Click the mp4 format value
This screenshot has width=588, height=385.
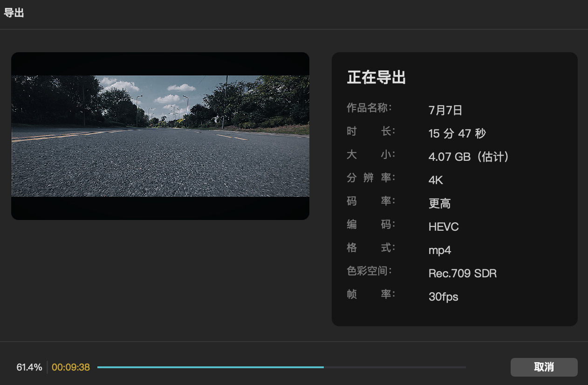[x=440, y=251]
